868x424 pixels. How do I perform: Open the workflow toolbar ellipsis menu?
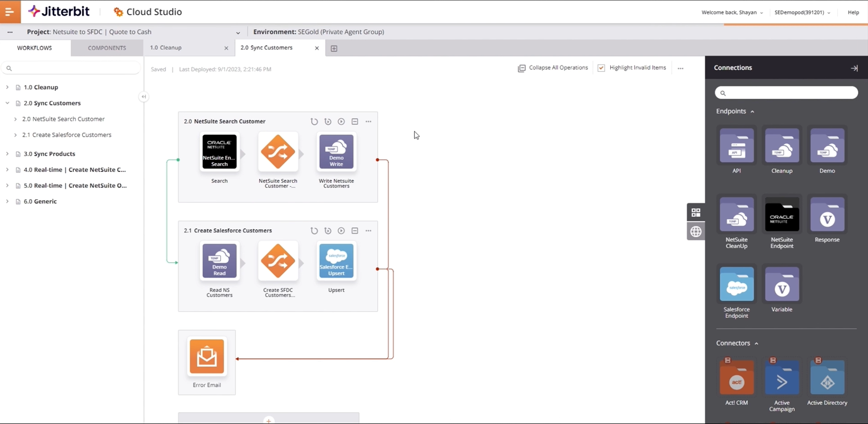tap(680, 68)
